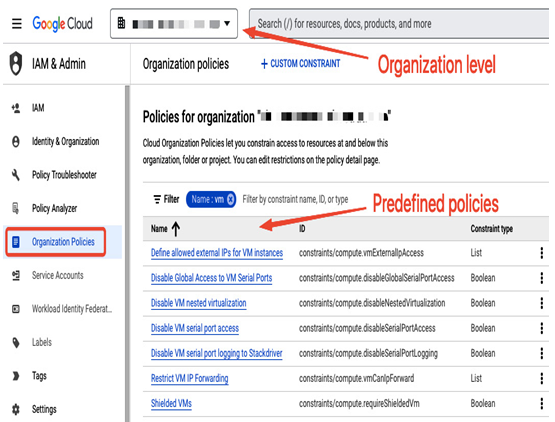The image size is (555, 422).
Task: Click the Google Cloud logo
Action: (x=62, y=24)
